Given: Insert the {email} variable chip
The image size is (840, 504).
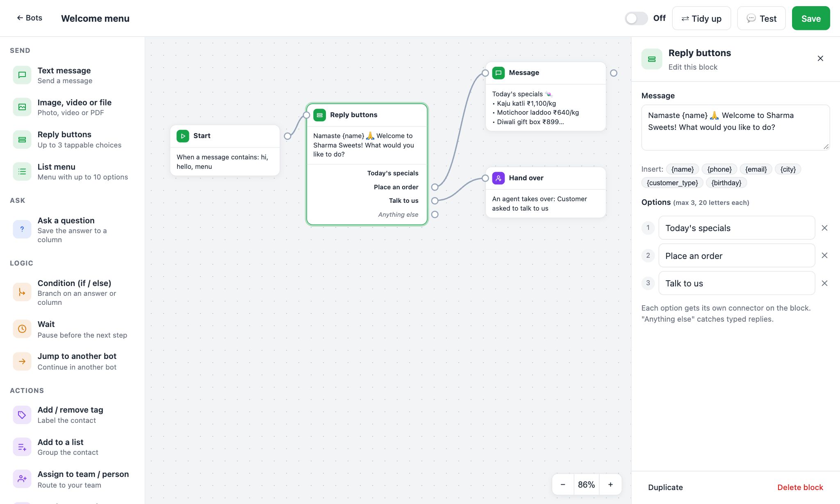Looking at the screenshot, I should coord(756,169).
